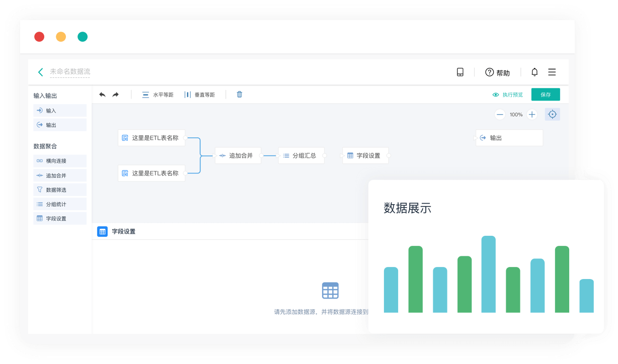Click the tallest blue bar in 数据展示

[x=488, y=274]
